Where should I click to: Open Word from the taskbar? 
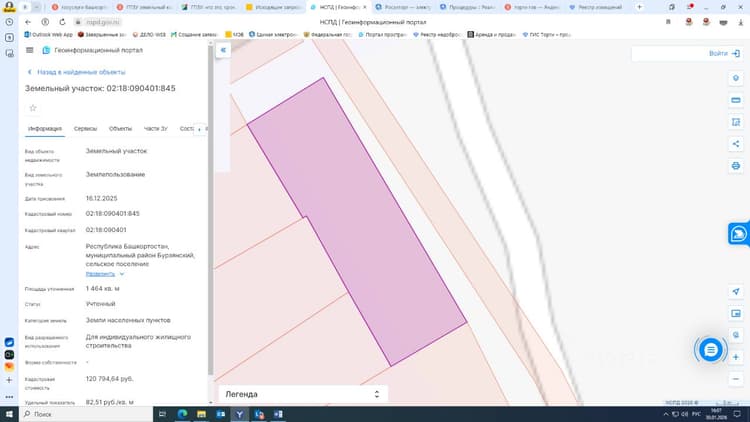point(278,414)
